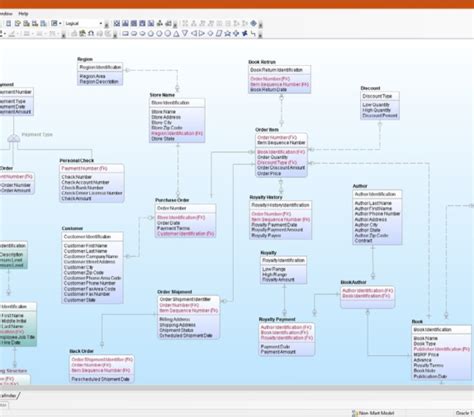The image size is (474, 417).
Task: Open toolbar options arrow after Logical dropdown
Action: tap(107, 24)
